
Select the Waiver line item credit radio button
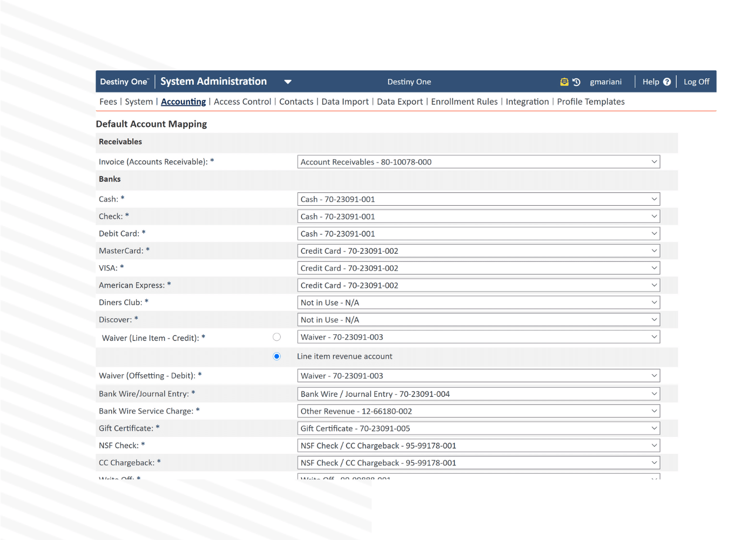277,336
